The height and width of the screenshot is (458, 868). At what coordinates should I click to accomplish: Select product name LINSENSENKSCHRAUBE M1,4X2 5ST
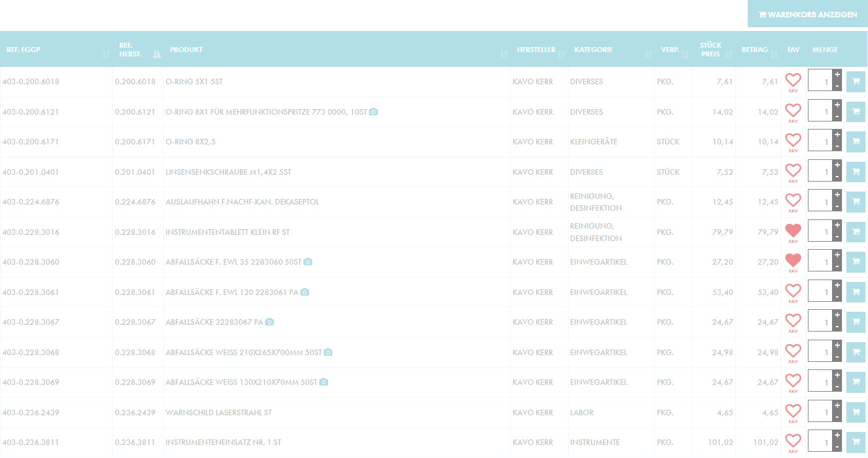click(228, 172)
